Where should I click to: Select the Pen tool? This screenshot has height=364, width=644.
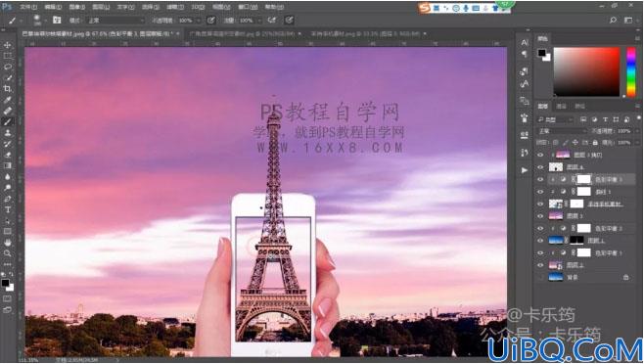8,199
